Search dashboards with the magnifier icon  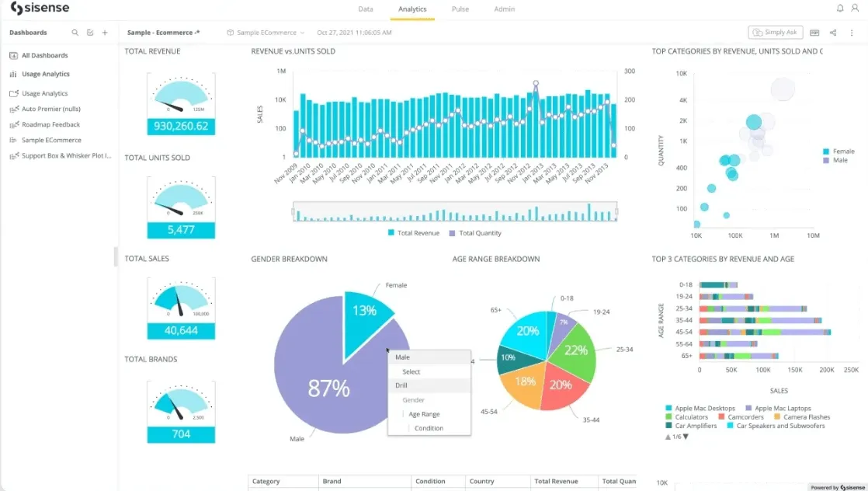75,33
